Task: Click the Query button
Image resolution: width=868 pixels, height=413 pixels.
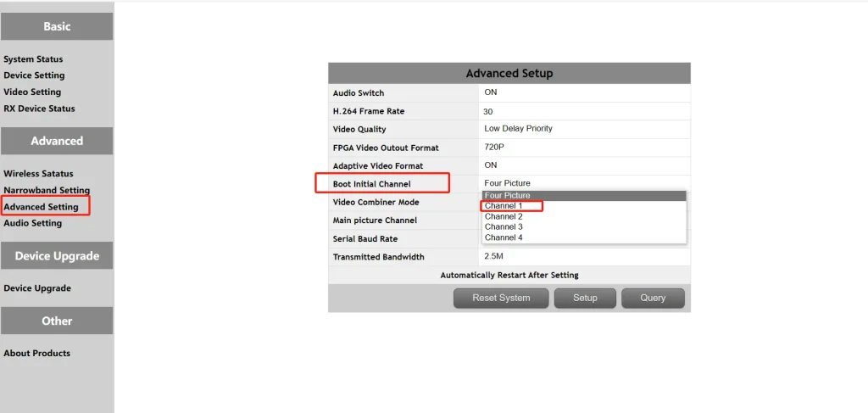Action: (x=653, y=298)
